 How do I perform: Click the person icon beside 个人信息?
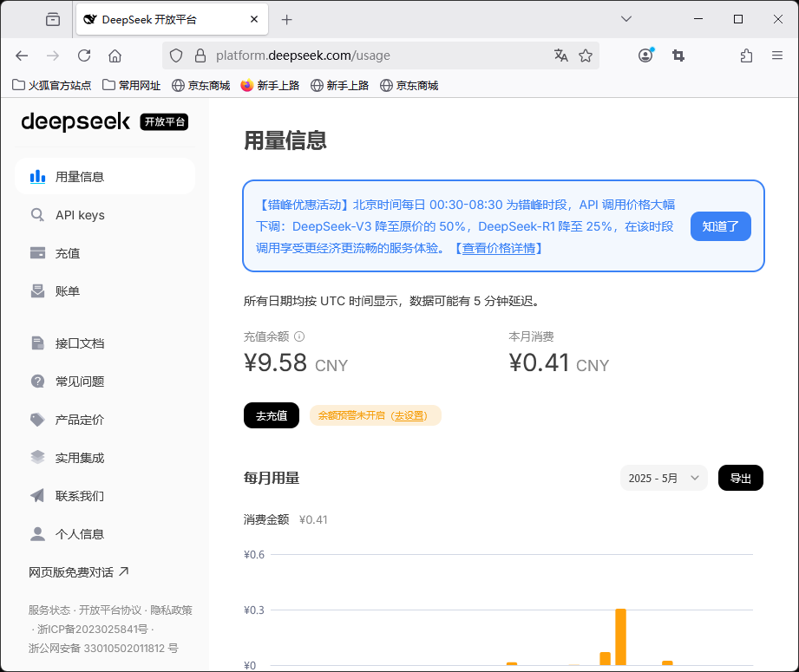click(37, 533)
